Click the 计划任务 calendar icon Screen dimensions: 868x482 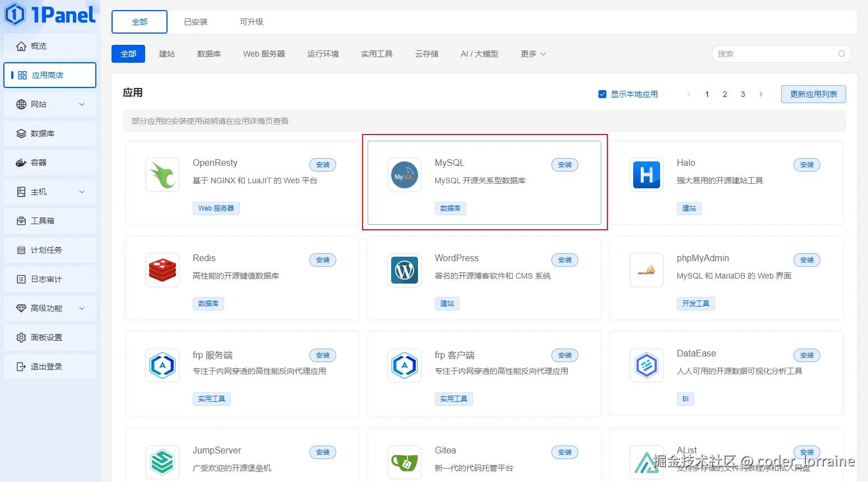point(21,250)
